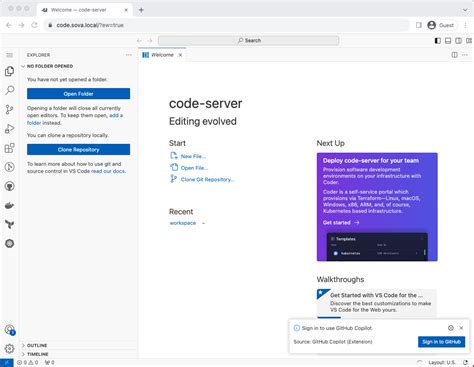Viewport: 474px width, 367px height.
Task: Click the read our docs link
Action: point(108,171)
